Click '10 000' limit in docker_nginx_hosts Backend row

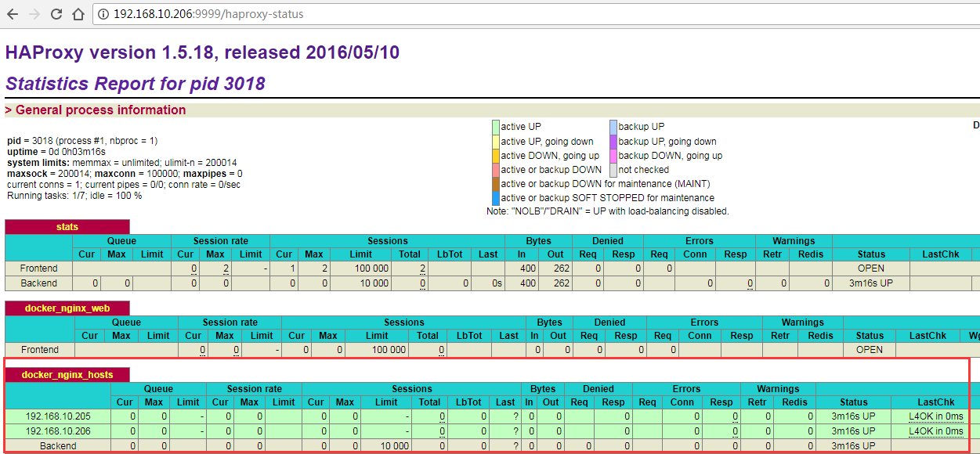[x=394, y=446]
